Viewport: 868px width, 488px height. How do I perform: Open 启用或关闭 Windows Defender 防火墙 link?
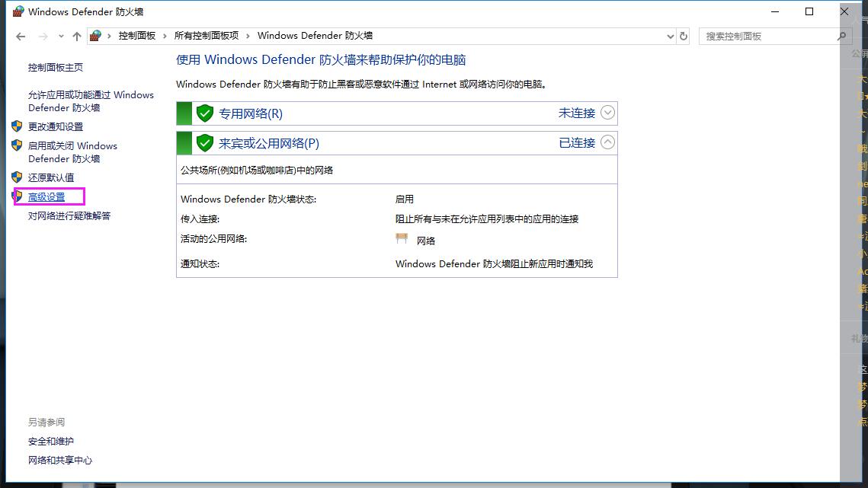[x=72, y=152]
